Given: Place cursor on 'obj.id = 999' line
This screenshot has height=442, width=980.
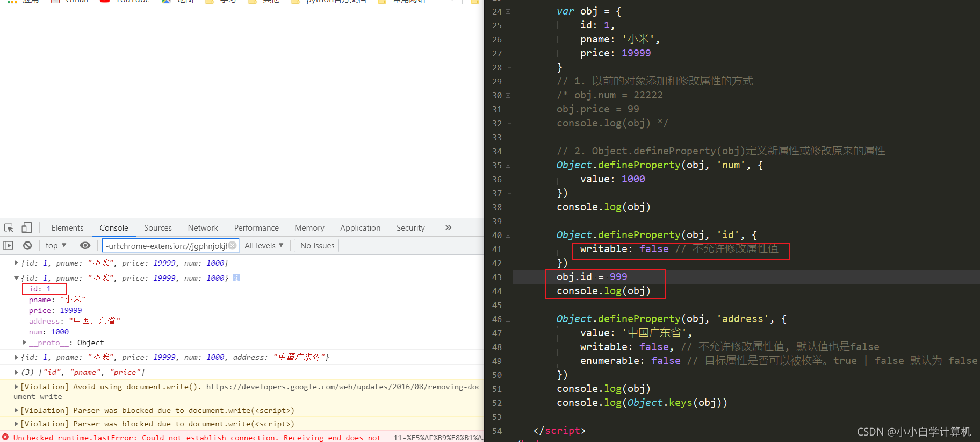Looking at the screenshot, I should 592,277.
